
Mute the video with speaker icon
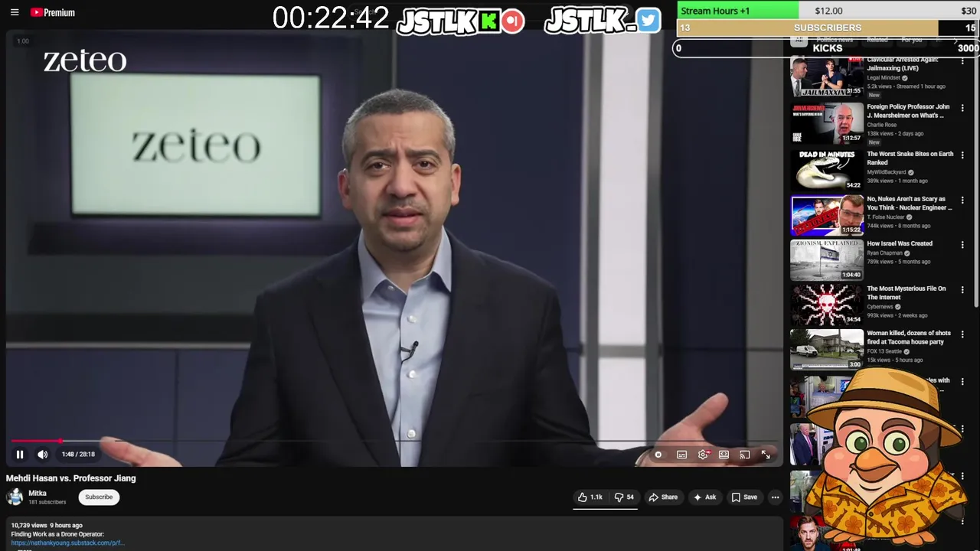(43, 455)
